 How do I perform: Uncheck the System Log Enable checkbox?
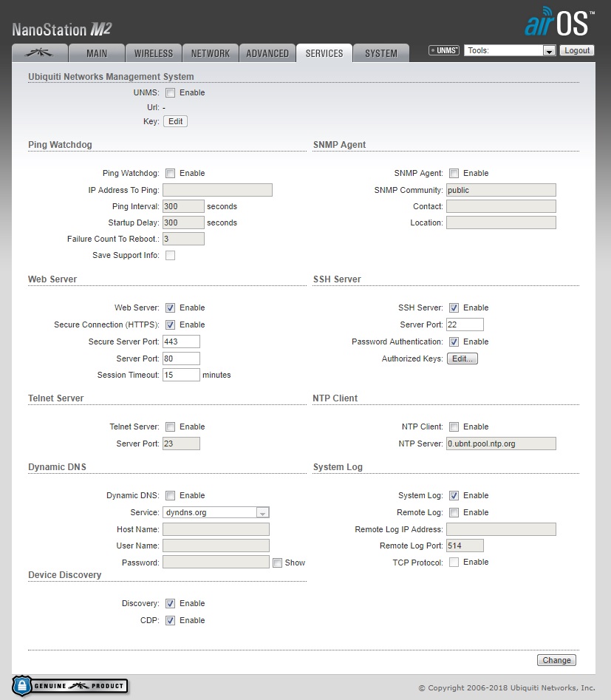point(454,495)
